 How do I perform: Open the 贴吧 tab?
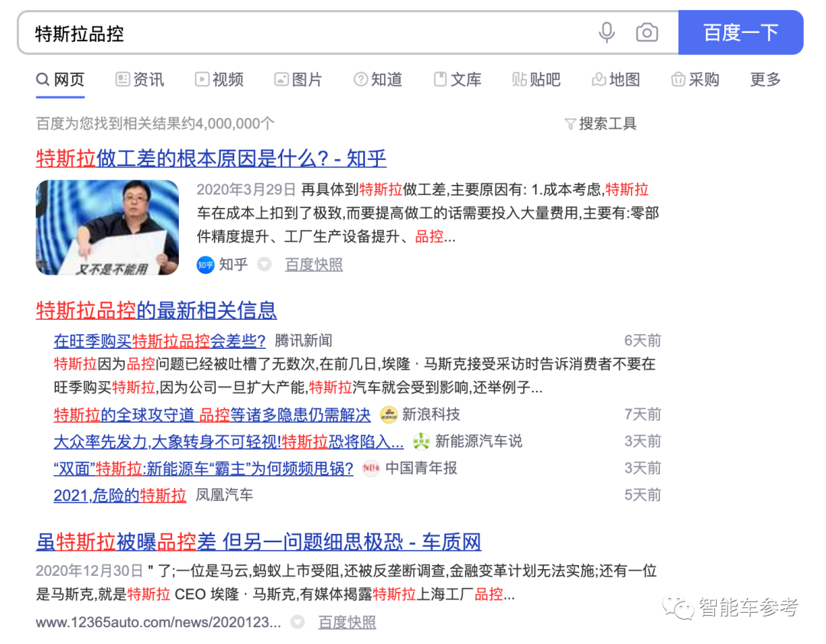click(x=536, y=80)
